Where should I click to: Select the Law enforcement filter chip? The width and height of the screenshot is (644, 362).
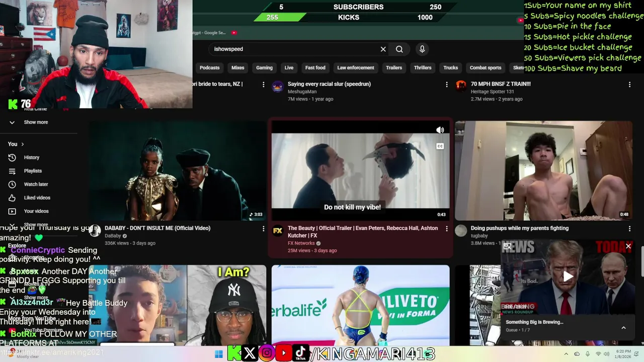[x=356, y=67]
